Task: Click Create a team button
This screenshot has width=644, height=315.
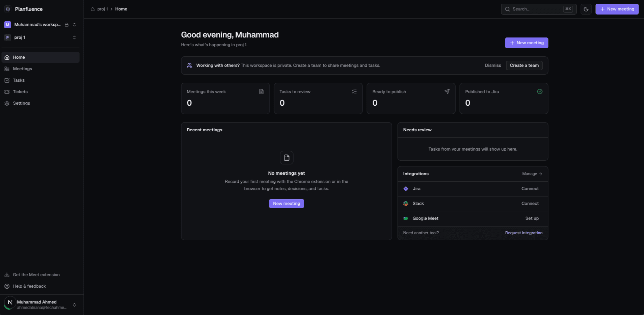Action: point(524,65)
